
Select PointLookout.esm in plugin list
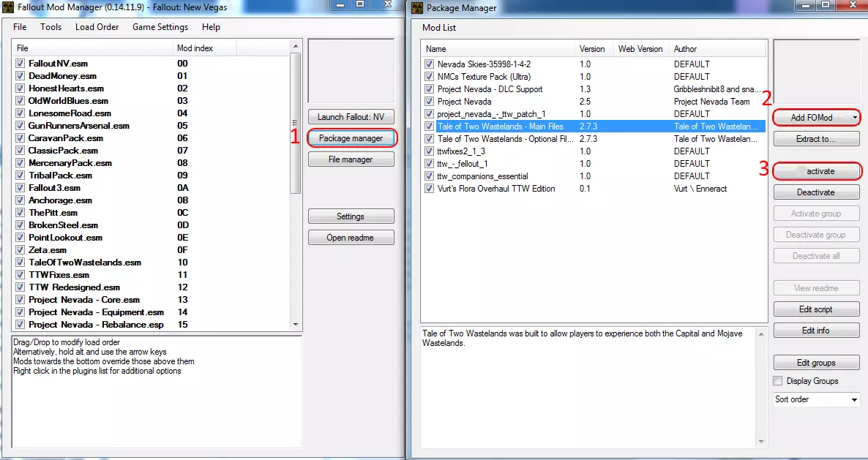65,238
